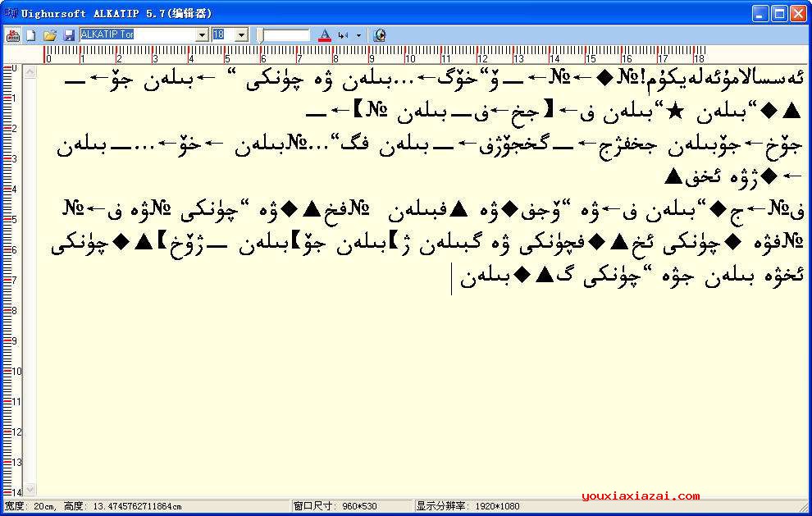
Task: Click the keyboard icon in the toolbar
Action: tap(13, 35)
